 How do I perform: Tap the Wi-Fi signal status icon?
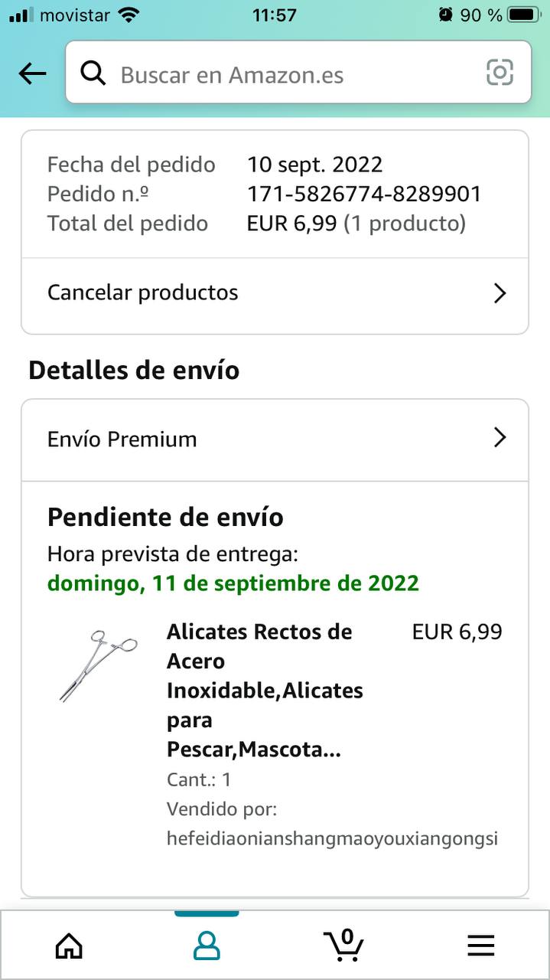click(129, 15)
